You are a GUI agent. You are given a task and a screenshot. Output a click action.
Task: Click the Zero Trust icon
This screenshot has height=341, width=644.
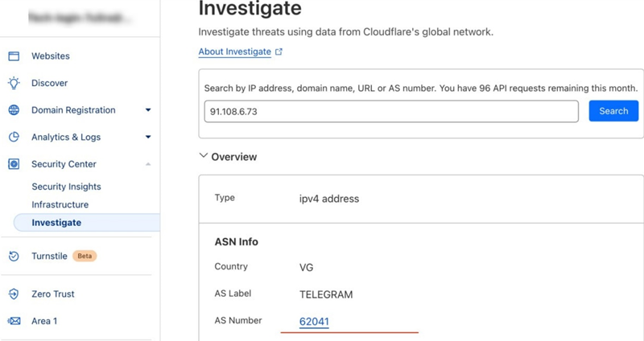(x=14, y=294)
